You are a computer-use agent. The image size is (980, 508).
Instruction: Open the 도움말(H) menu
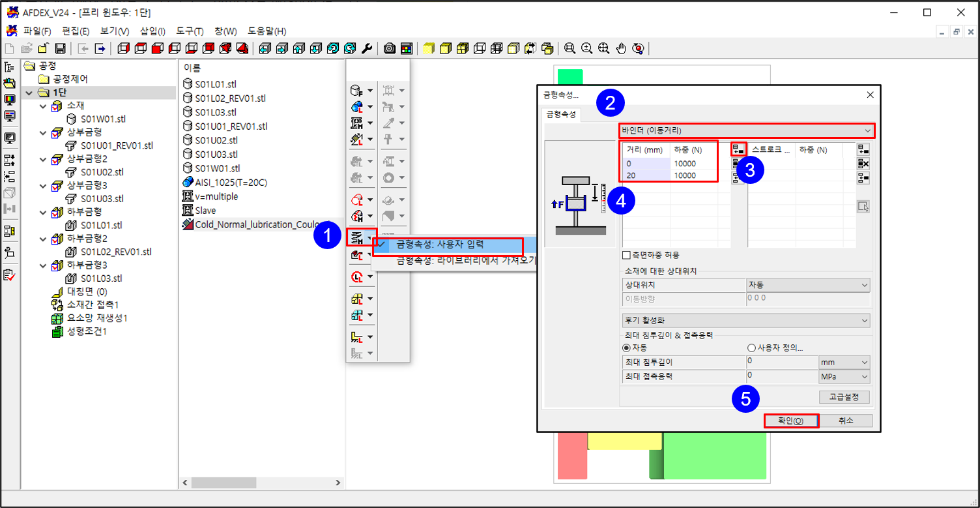point(267,31)
